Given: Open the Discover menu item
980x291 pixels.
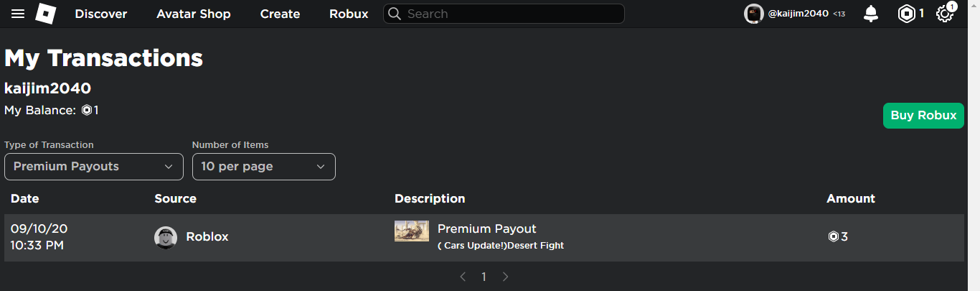Looking at the screenshot, I should (x=101, y=14).
